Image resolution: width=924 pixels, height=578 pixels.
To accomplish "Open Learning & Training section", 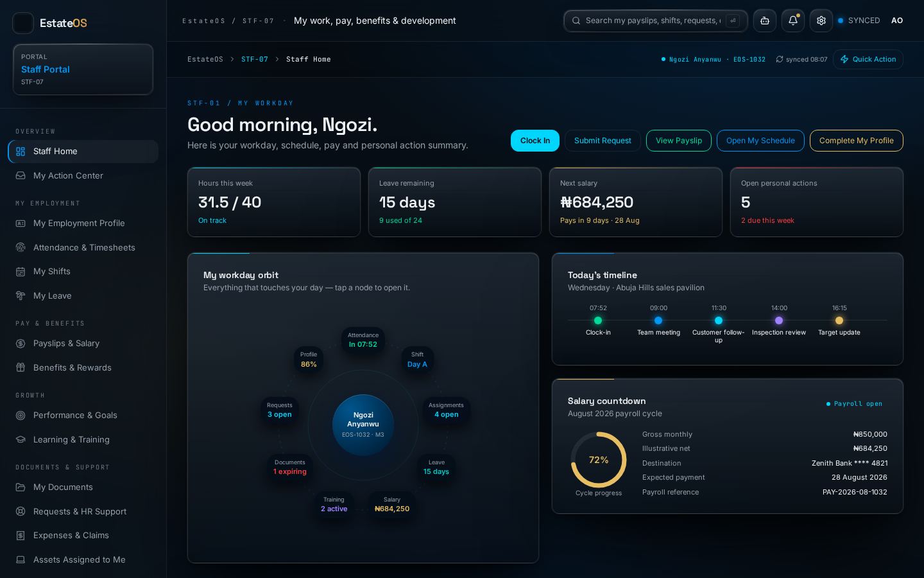I will click(x=83, y=439).
